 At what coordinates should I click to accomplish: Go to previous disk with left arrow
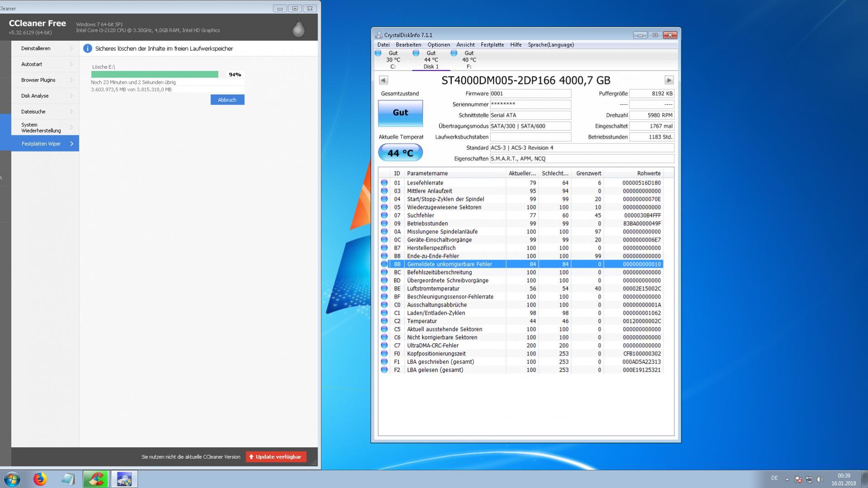[x=383, y=80]
